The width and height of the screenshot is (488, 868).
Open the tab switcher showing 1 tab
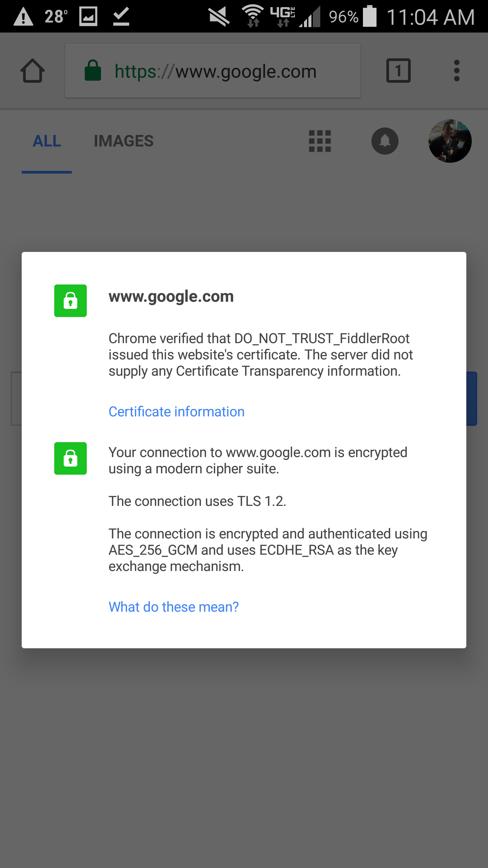point(398,71)
